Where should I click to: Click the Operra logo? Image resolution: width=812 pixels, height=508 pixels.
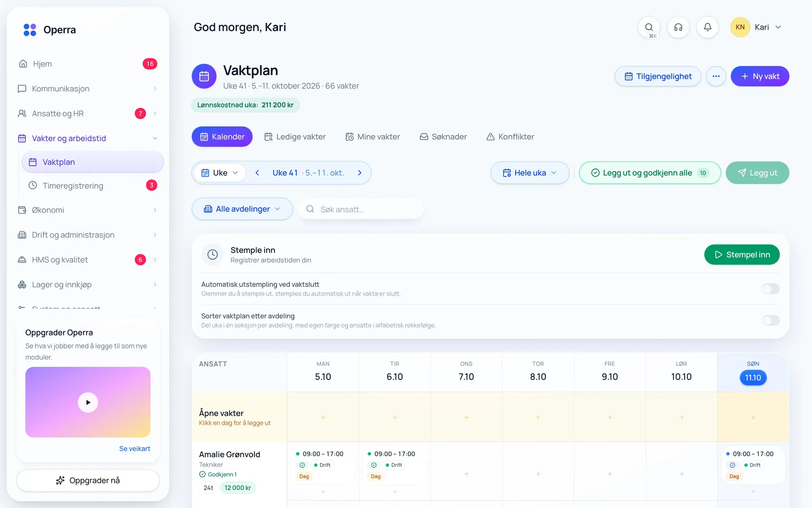(x=49, y=30)
